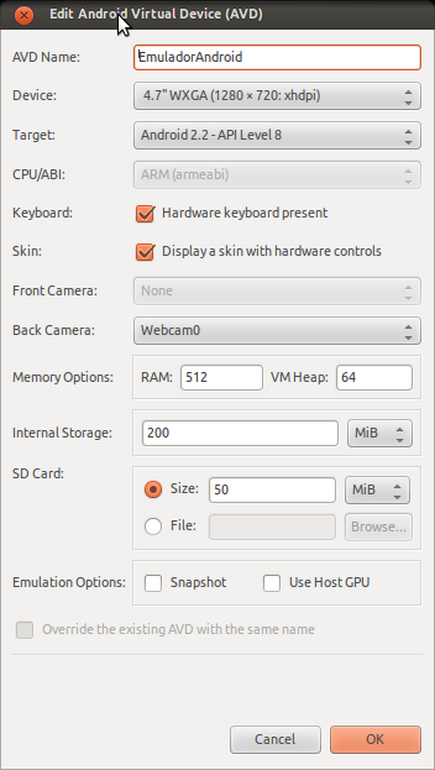Uncheck Display a skin with hardware controls
435x770 pixels.
(145, 252)
